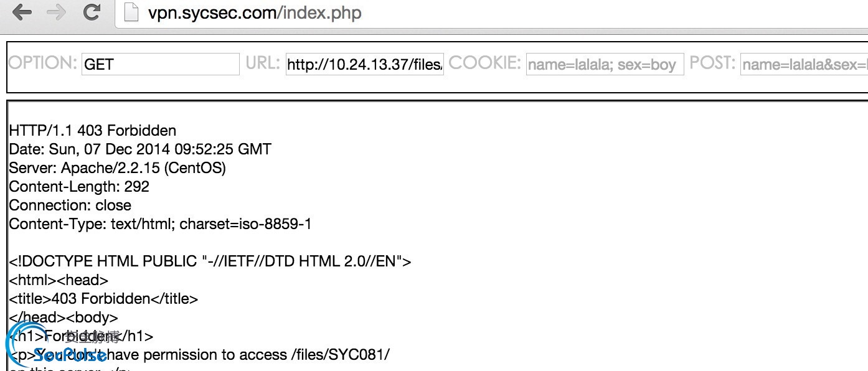Click the Server Apache/2.2.15 header line
This screenshot has width=868, height=371.
(118, 168)
